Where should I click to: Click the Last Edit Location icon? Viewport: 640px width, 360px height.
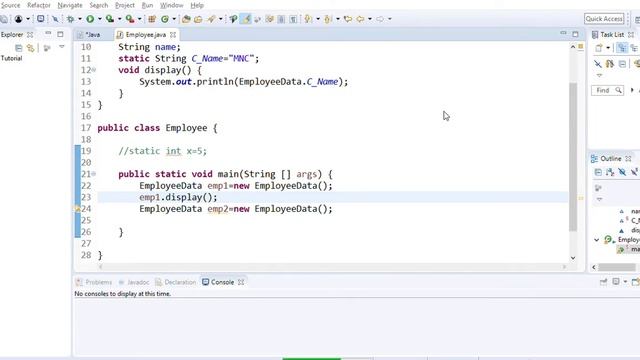coord(348,19)
